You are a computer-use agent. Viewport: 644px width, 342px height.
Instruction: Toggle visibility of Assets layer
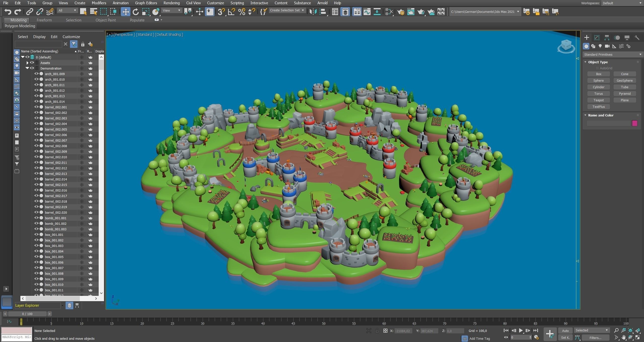pos(32,63)
